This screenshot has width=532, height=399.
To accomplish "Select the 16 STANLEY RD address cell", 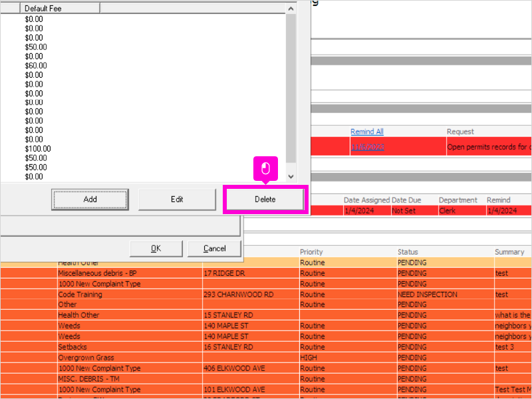I will pos(251,347).
